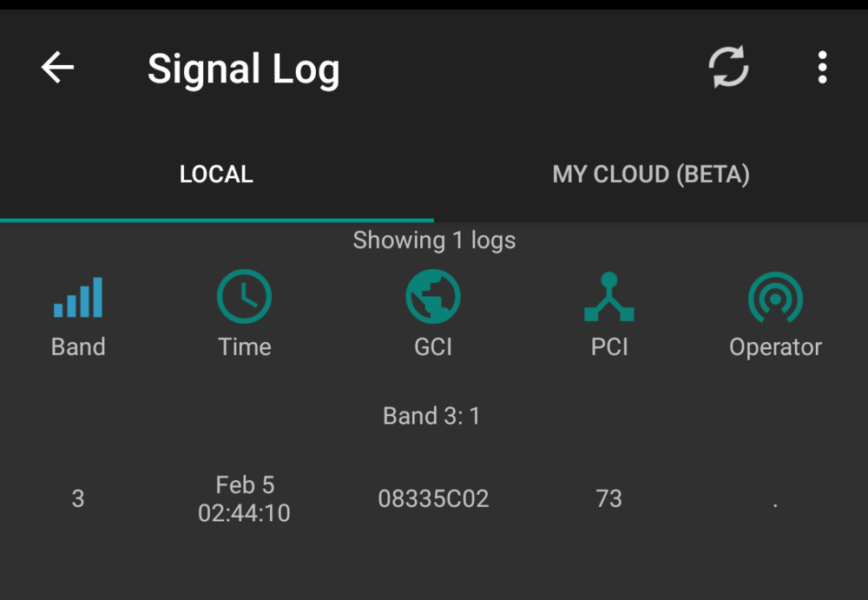The height and width of the screenshot is (600, 868).
Task: Collapse the Band 3: 1 group
Action: 433,416
